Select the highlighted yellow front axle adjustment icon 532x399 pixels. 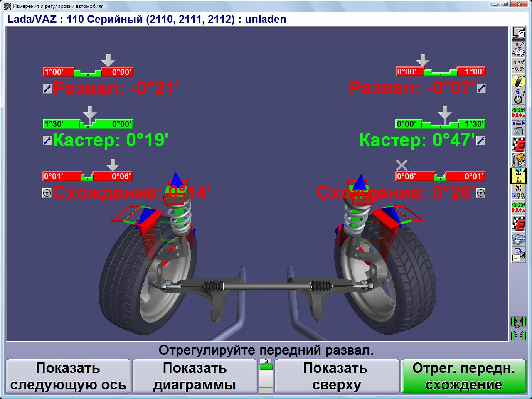(x=518, y=175)
